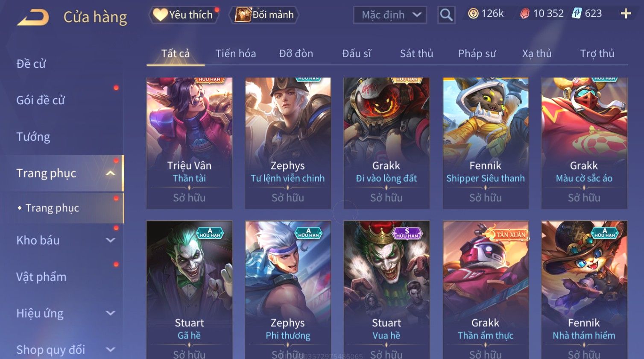
Task: Open Tướng in the sidebar
Action: tap(33, 137)
